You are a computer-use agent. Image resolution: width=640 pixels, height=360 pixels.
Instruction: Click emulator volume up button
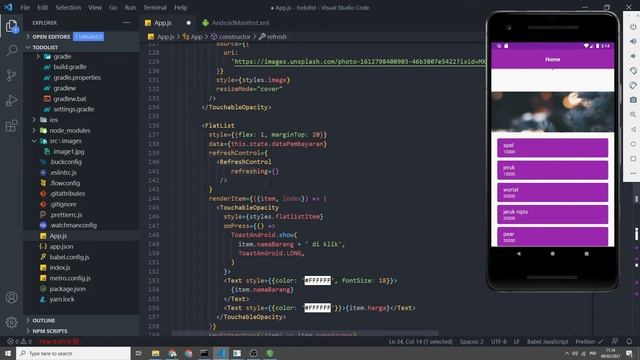633,41
